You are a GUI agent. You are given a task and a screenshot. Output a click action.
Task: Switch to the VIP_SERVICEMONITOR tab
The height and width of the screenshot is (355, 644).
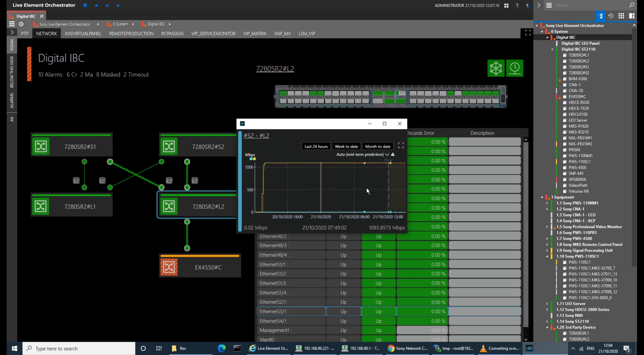(x=213, y=33)
